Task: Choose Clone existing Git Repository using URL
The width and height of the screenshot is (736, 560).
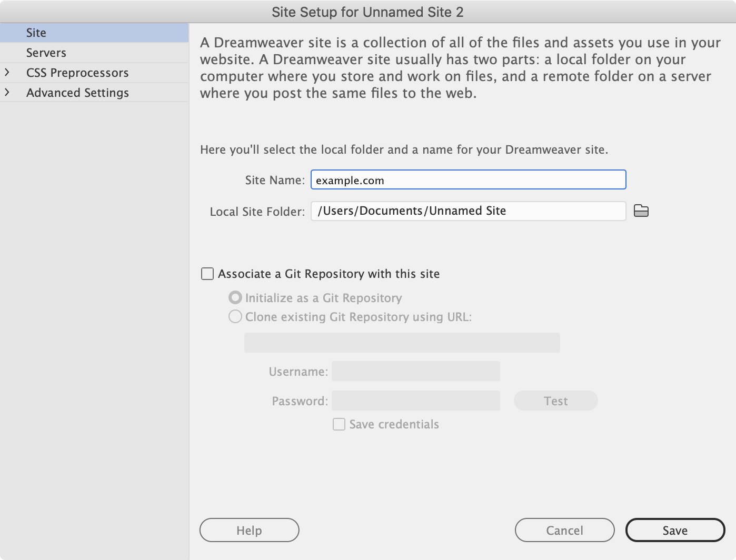Action: coord(235,317)
